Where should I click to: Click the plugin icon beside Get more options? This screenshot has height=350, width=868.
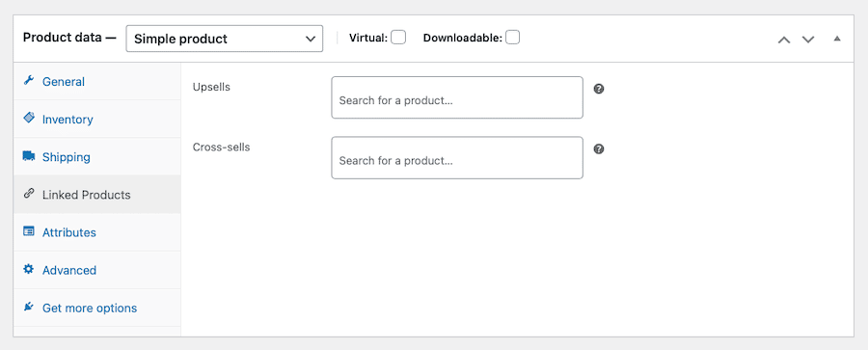pyautogui.click(x=29, y=307)
